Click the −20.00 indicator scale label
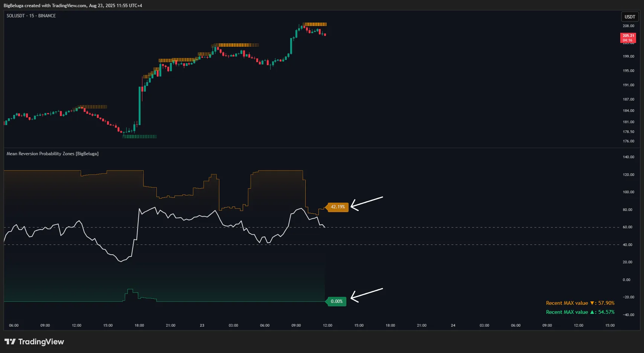Image resolution: width=644 pixels, height=353 pixels. pos(628,297)
